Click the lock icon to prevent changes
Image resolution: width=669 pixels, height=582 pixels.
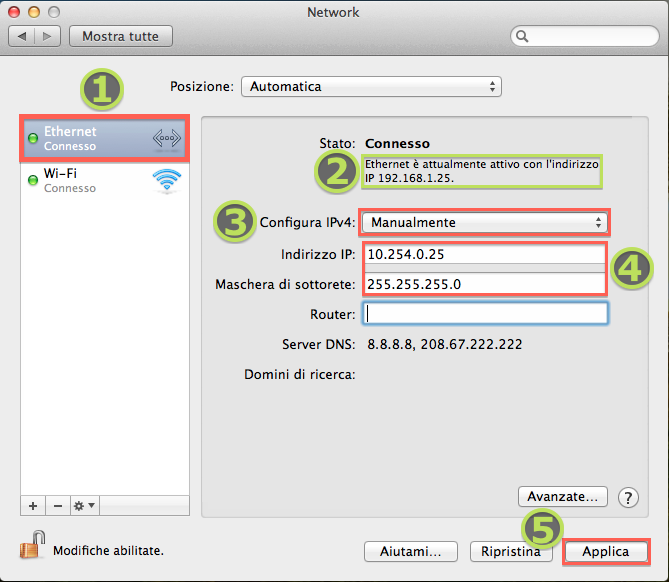[31, 546]
